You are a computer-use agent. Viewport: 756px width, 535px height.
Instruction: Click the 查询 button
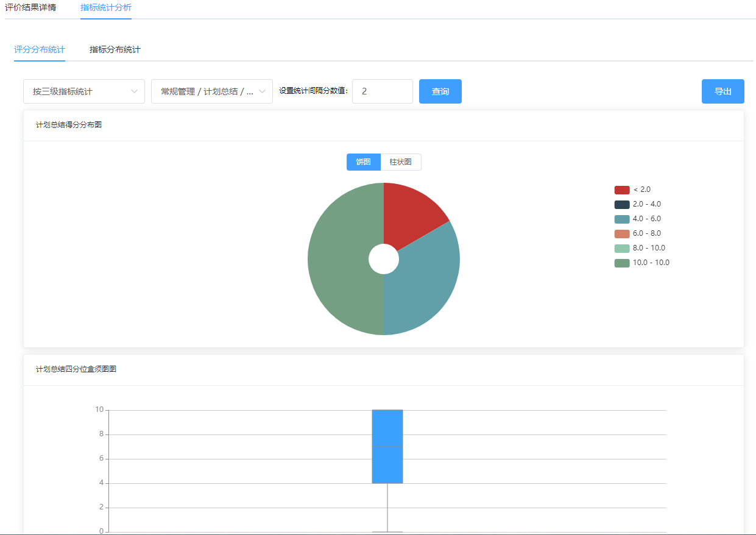tap(440, 91)
